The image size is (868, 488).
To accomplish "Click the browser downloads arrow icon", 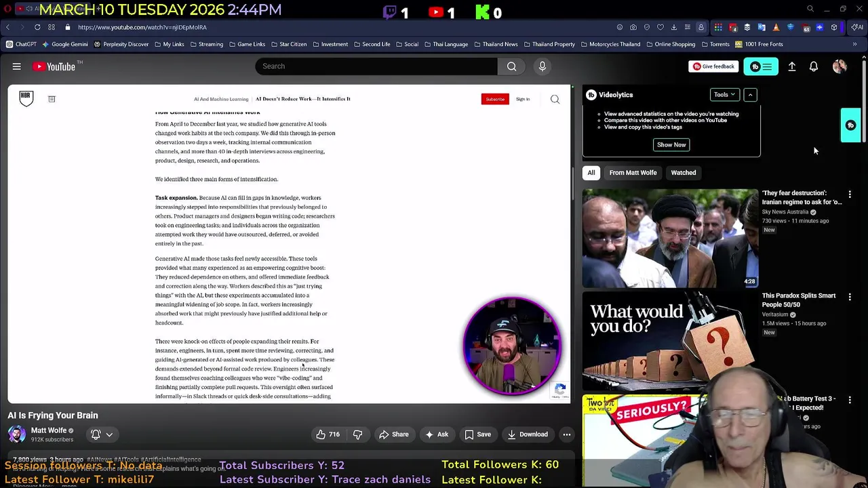I will coord(673,27).
